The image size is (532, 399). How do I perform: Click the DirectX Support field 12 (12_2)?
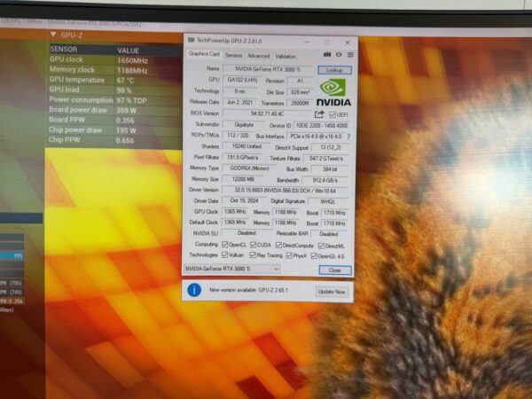click(330, 147)
